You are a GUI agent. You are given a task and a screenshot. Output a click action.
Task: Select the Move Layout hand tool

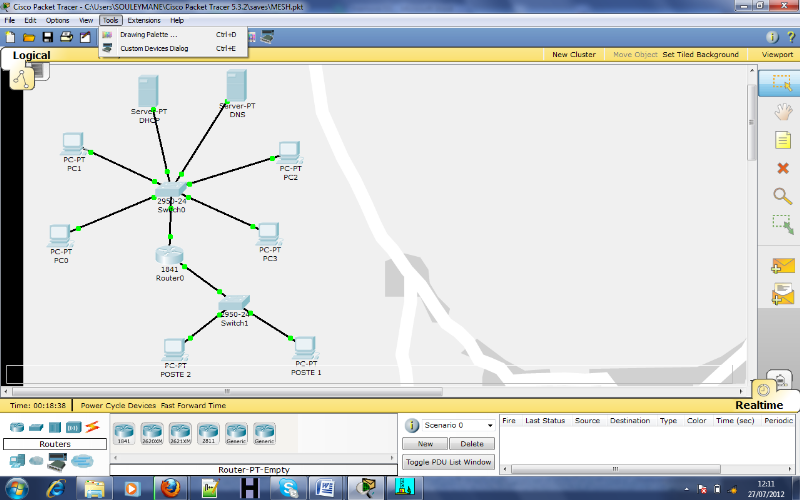pos(783,112)
